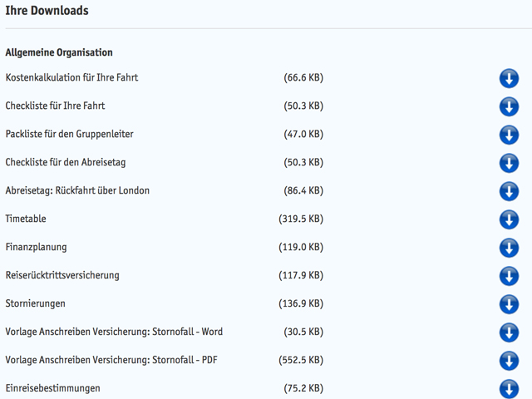This screenshot has width=532, height=399.
Task: Open the Einreisebestimmungen link
Action: tap(52, 388)
